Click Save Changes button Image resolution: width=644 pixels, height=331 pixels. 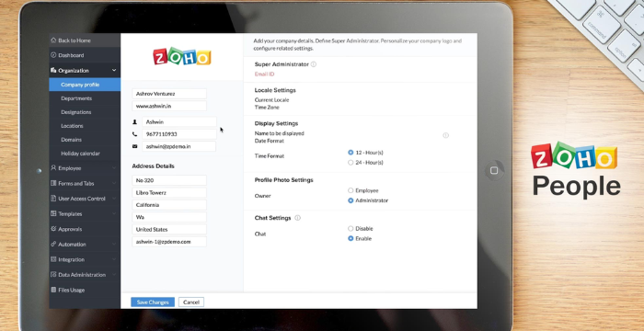pos(153,302)
